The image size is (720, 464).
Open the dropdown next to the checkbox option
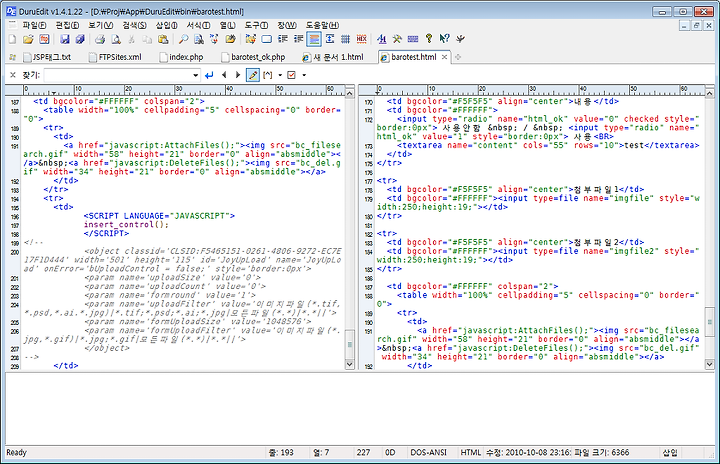(x=304, y=75)
